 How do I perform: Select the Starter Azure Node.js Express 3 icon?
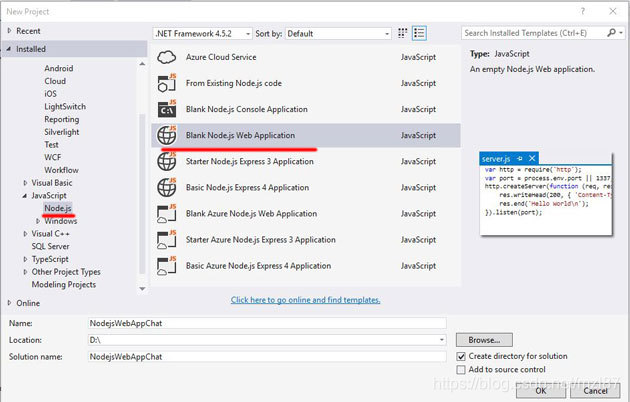pos(166,240)
